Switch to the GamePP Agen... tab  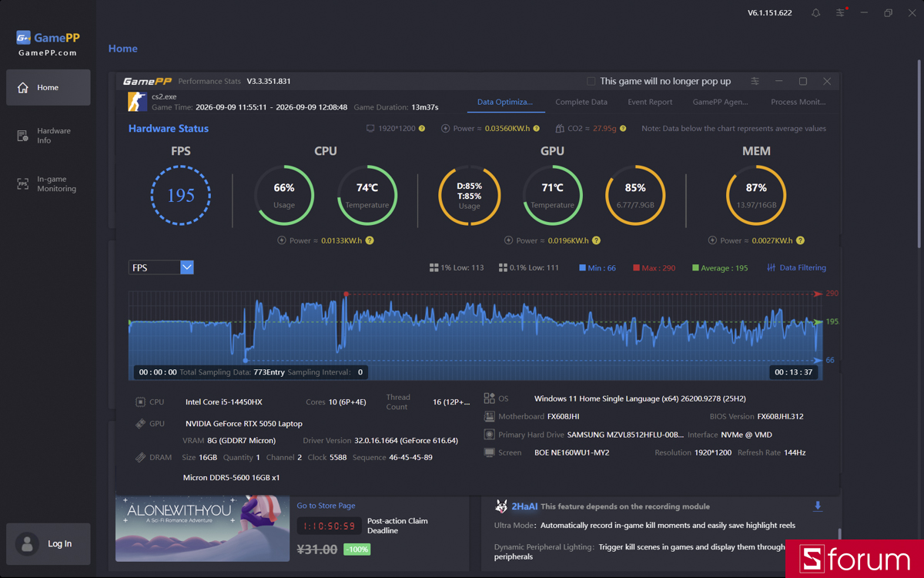[x=720, y=102]
